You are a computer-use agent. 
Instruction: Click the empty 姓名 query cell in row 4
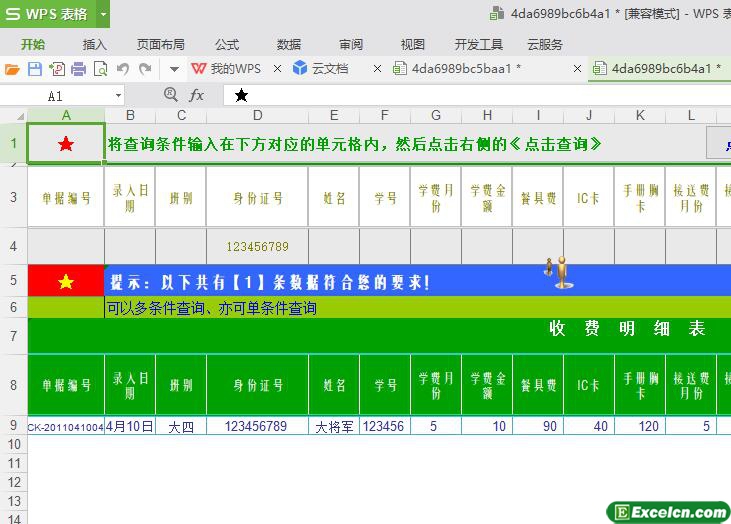[334, 246]
